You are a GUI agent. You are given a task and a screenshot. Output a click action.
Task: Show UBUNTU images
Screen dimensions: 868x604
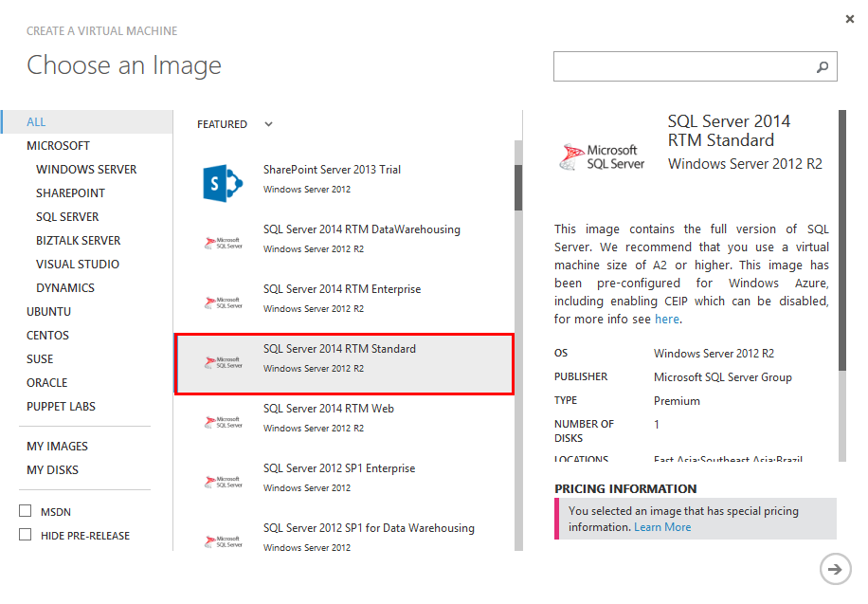[x=48, y=312]
